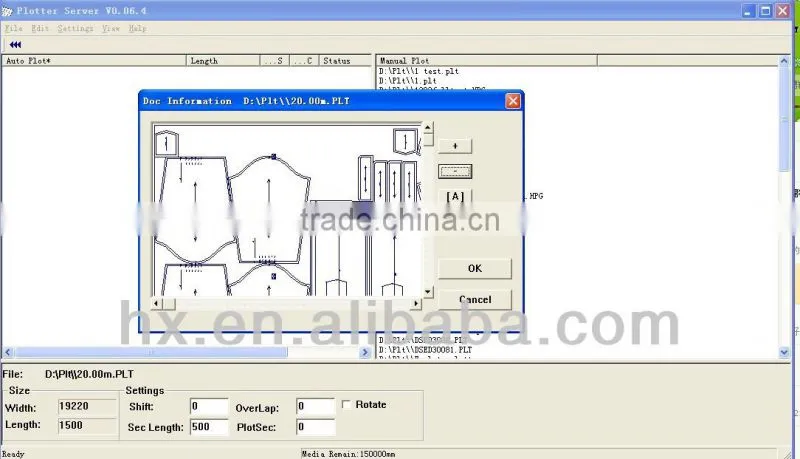Click the Manual Plot list scroll down arrow

pyautogui.click(x=784, y=352)
